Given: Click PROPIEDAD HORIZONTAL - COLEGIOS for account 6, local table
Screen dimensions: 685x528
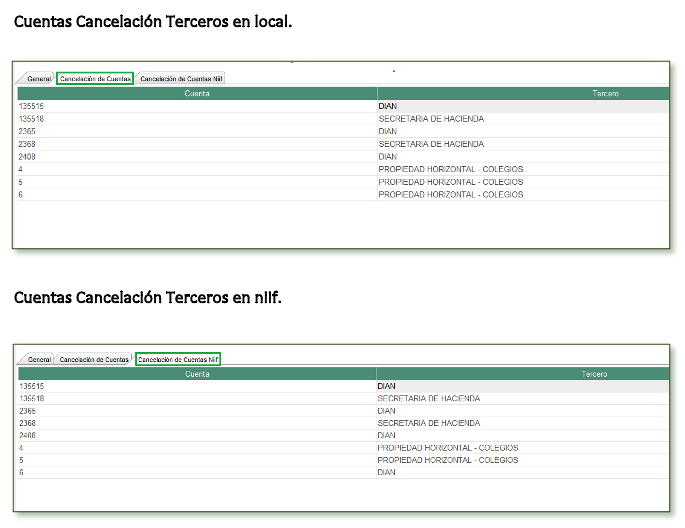Looking at the screenshot, I should (450, 195).
